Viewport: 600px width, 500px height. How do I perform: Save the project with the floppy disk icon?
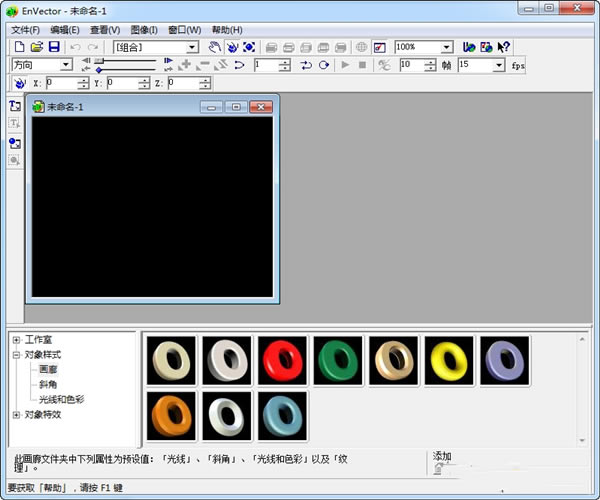click(x=54, y=47)
